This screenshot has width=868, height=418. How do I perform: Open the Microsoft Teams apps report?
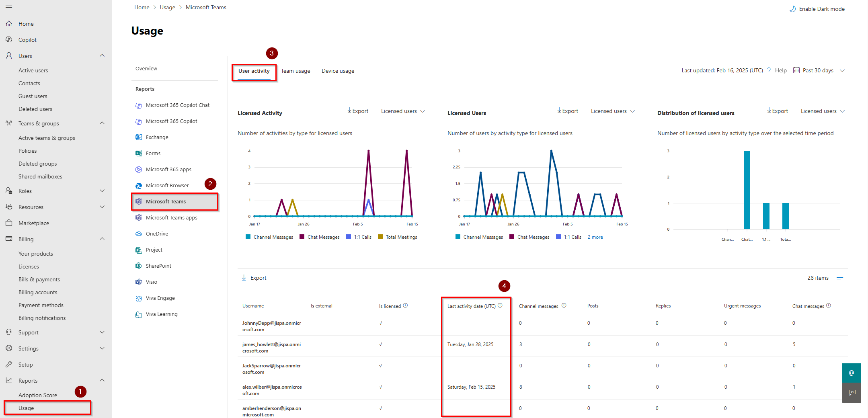[172, 217]
